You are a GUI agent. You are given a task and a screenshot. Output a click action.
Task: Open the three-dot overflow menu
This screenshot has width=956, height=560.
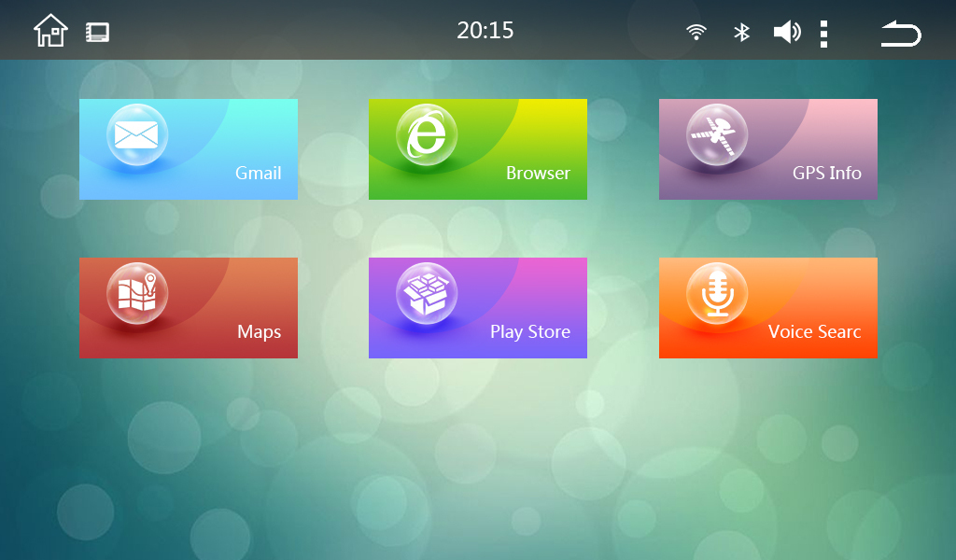pos(823,34)
